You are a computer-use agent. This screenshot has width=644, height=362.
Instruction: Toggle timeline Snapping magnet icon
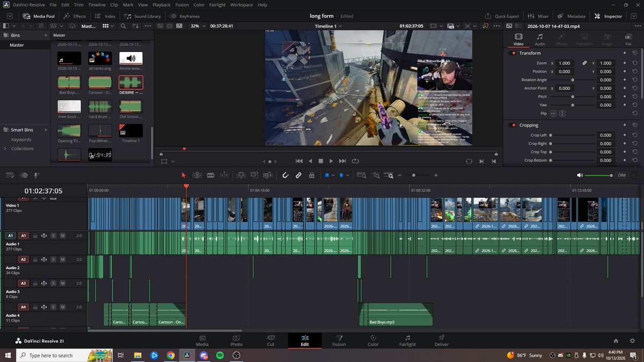coord(286,175)
